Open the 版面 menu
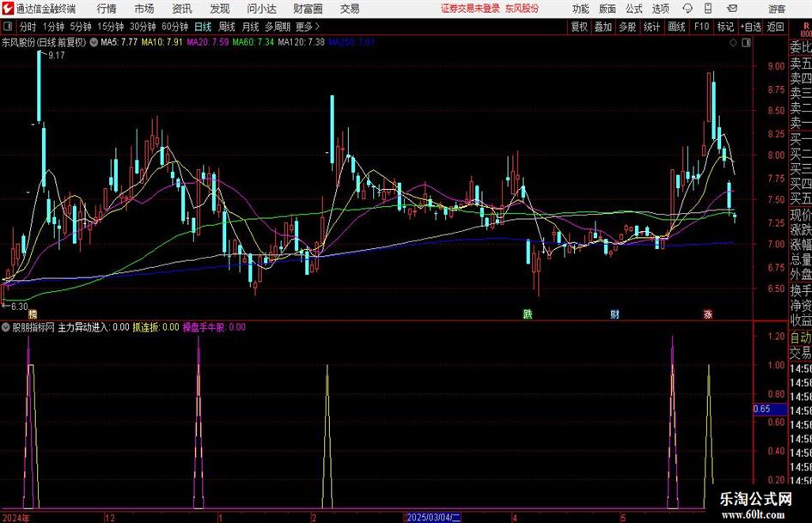Viewport: 812px width, 523px height. [x=607, y=9]
